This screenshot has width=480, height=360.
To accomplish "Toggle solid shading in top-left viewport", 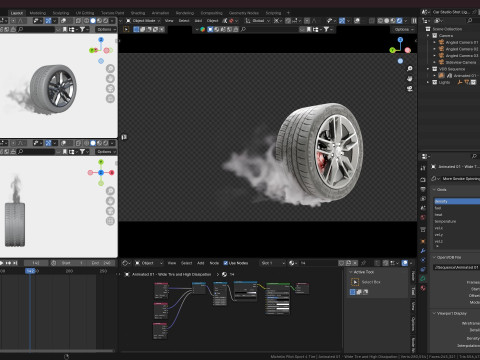I will [93, 21].
